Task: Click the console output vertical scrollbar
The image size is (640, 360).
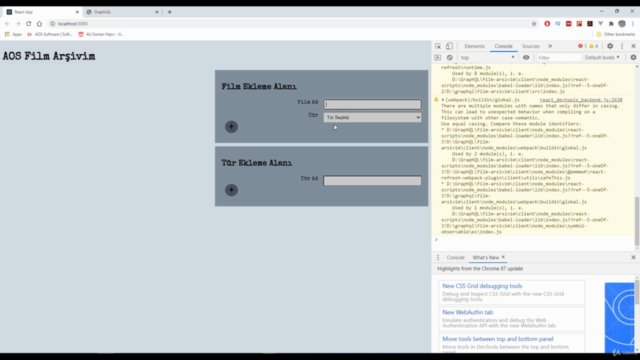Action: tap(637, 221)
